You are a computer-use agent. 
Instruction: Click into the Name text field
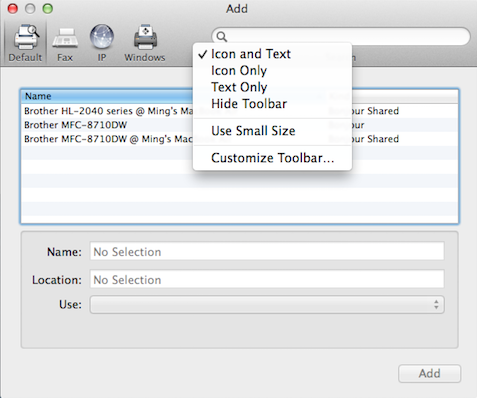coord(267,251)
